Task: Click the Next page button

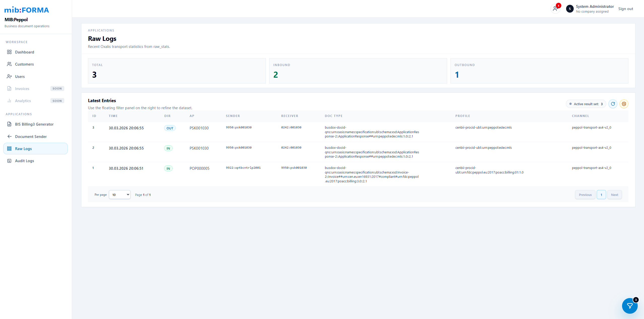Action: click(x=615, y=195)
